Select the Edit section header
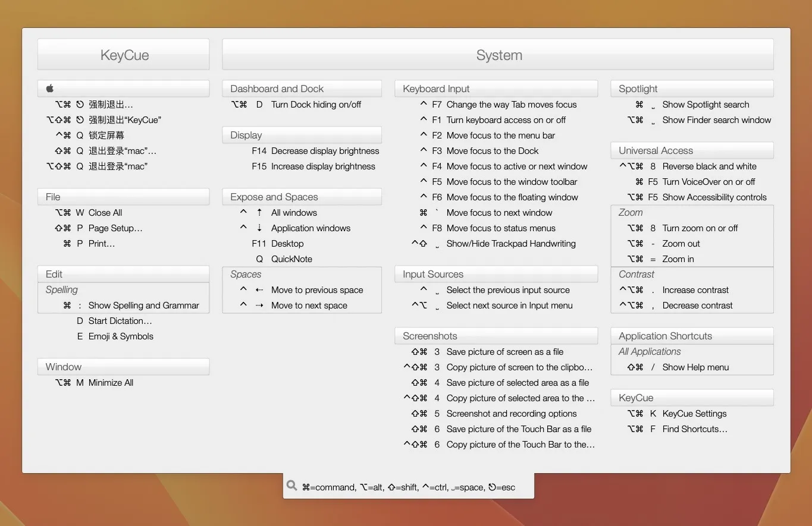Image resolution: width=812 pixels, height=526 pixels. [123, 274]
